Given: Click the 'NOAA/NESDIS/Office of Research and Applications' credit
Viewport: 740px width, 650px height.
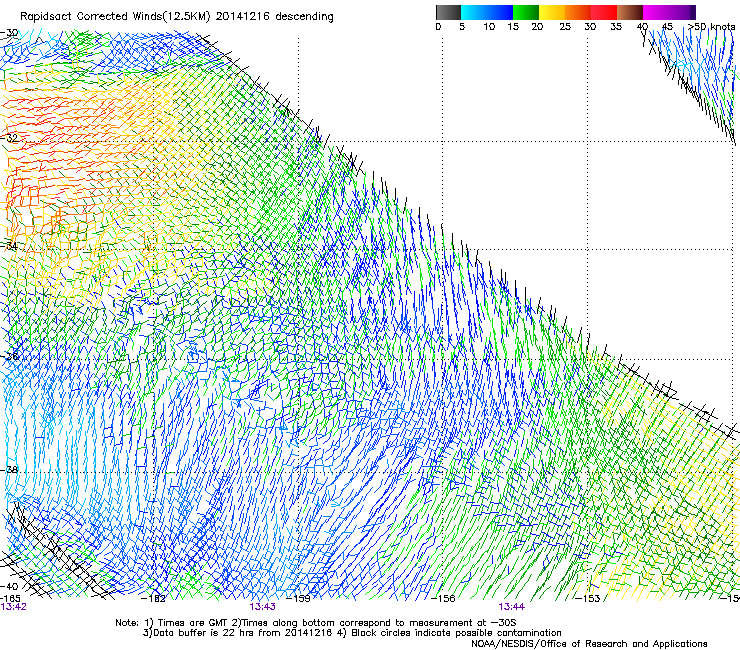Looking at the screenshot, I should [x=589, y=644].
